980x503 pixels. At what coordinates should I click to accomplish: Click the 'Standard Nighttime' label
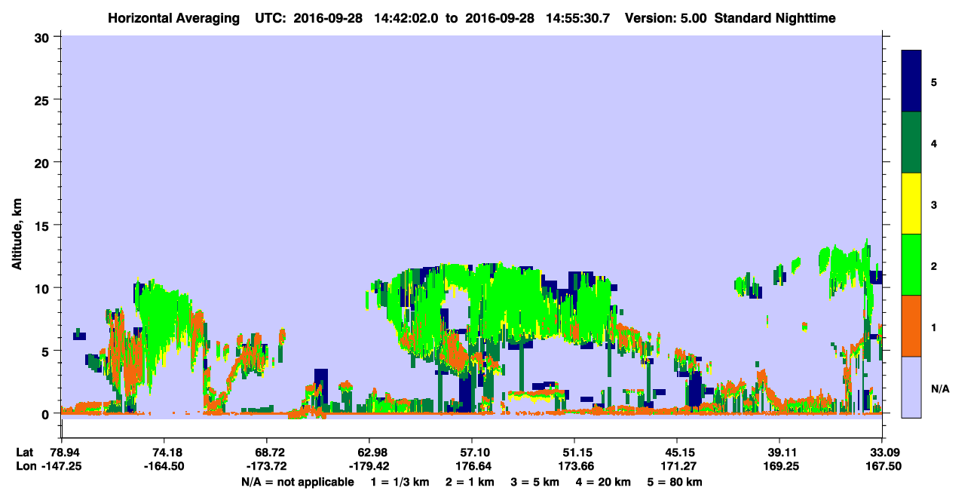pos(775,18)
